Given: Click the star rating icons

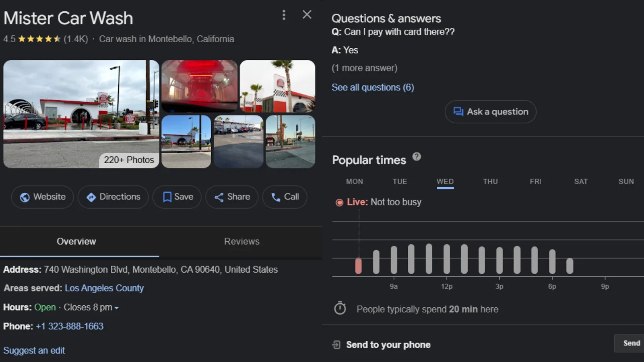Looking at the screenshot, I should pos(39,39).
